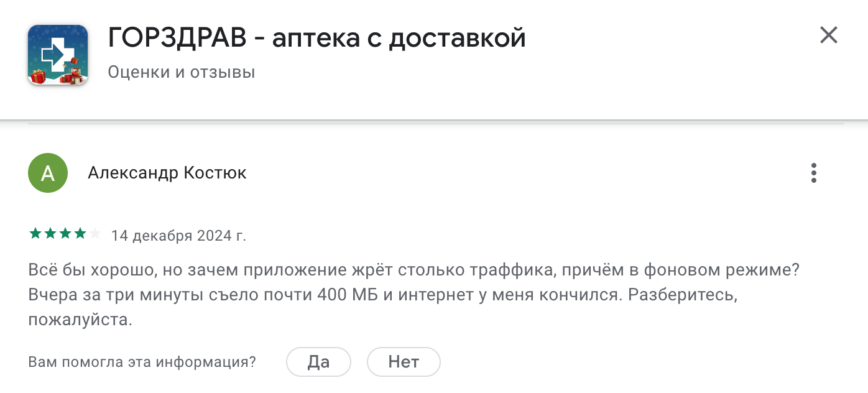The height and width of the screenshot is (393, 868).
Task: Click the Оценки и отзывы subtitle
Action: 182,72
